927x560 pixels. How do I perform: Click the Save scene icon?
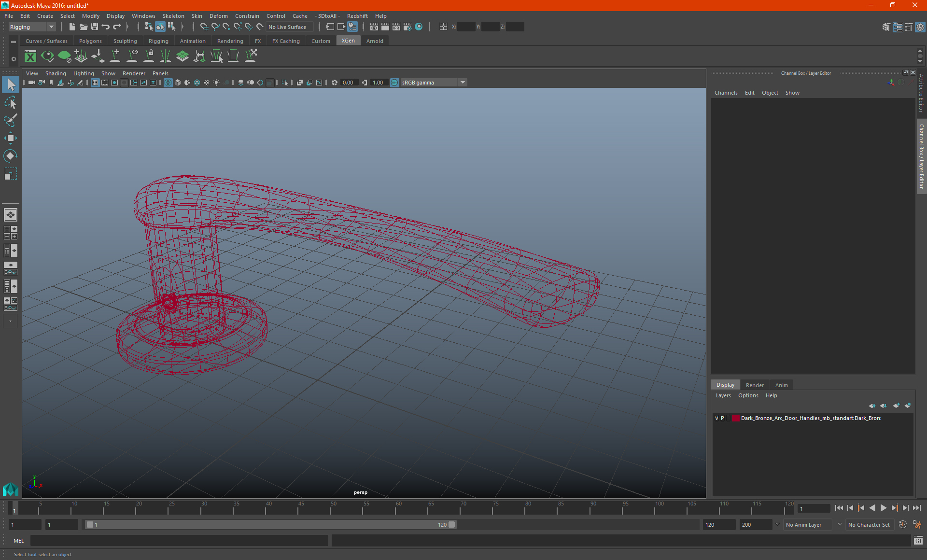95,27
